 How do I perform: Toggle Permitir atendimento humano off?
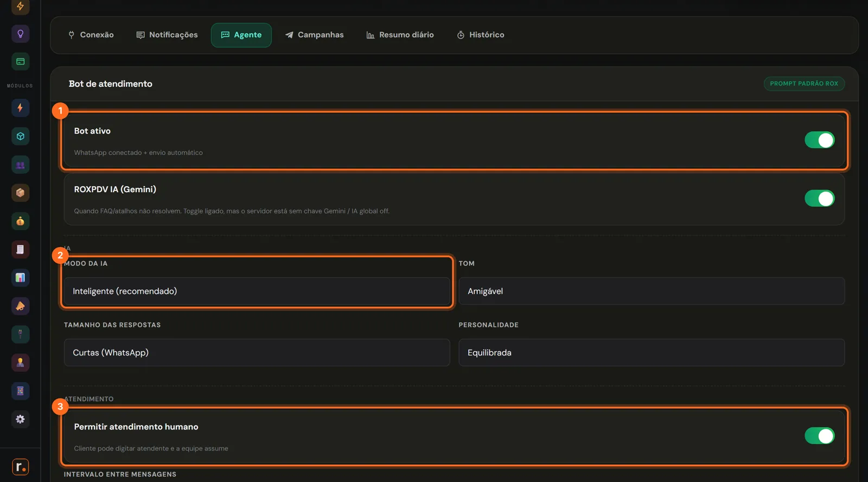coord(819,435)
